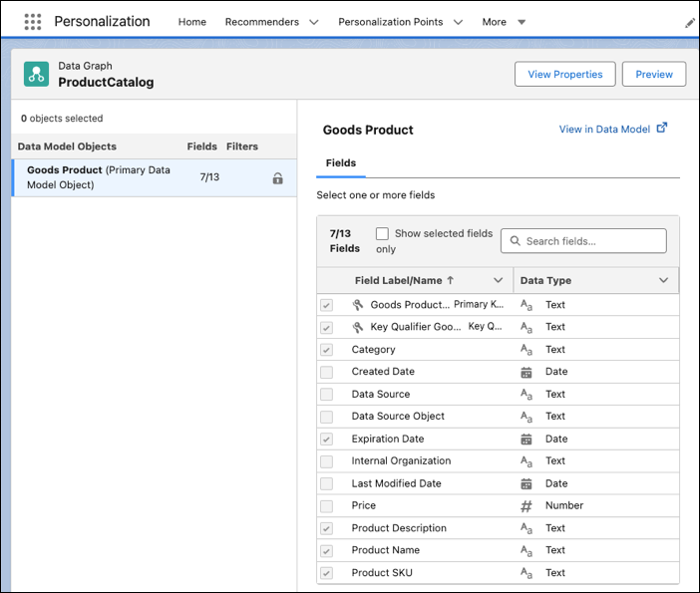
Task: Click text type icon for Data Source Object
Action: (526, 417)
